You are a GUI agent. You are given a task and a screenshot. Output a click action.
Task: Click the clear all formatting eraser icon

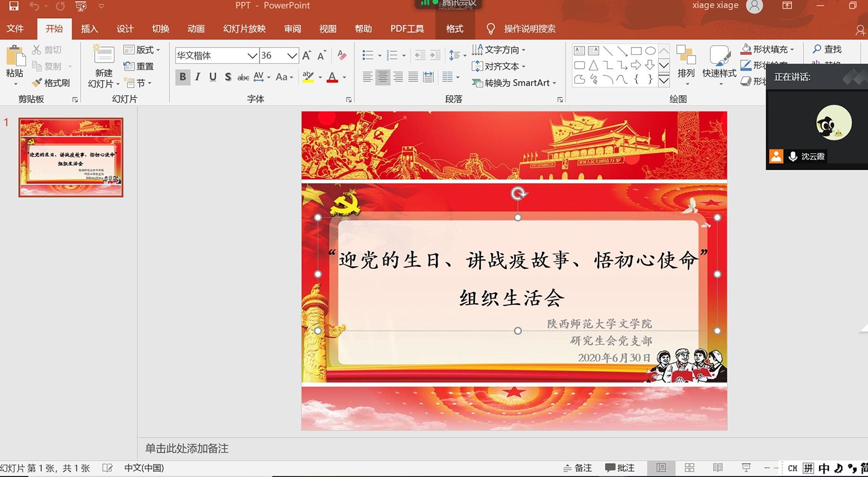342,55
